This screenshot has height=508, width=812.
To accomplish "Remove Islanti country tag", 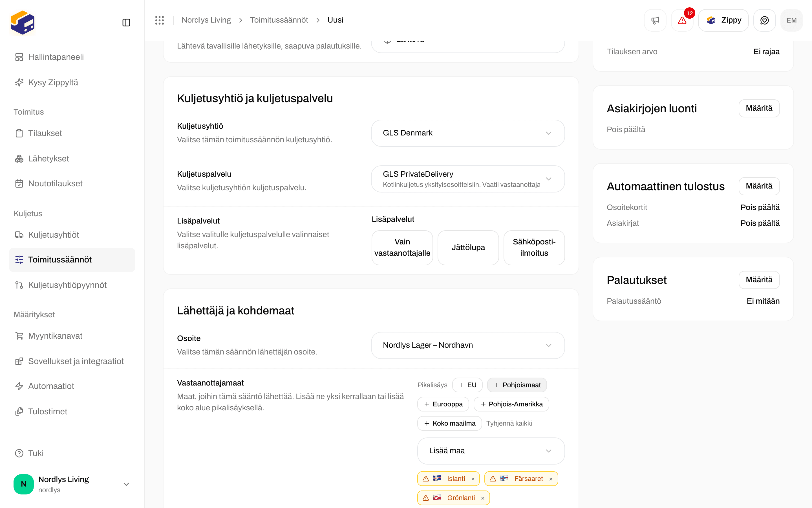I will (x=473, y=479).
